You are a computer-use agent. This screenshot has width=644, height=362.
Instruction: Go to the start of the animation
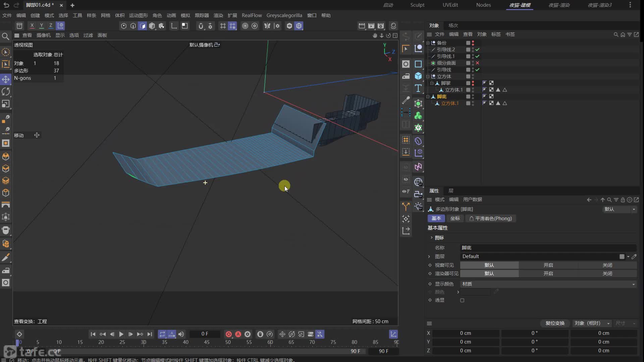pyautogui.click(x=93, y=334)
